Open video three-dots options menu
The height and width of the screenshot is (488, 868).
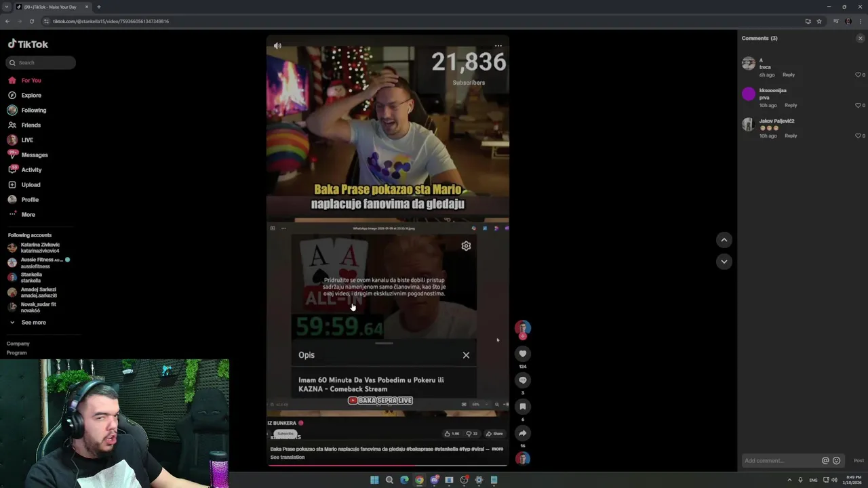coord(498,45)
